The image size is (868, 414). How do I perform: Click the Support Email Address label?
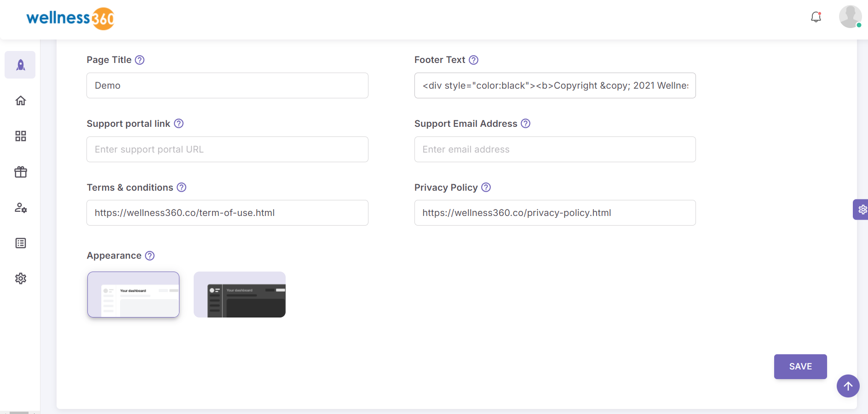pyautogui.click(x=466, y=124)
